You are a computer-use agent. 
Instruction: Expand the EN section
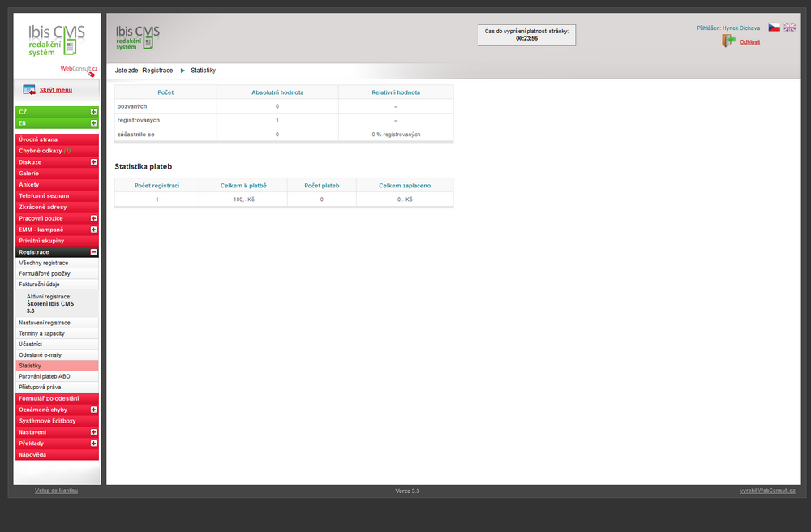(93, 123)
